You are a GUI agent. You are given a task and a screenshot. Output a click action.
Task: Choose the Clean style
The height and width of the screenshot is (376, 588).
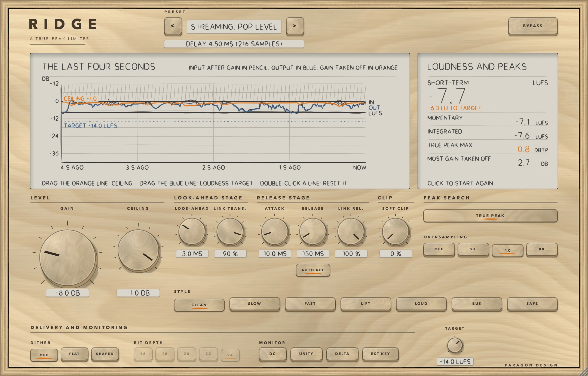point(199,305)
